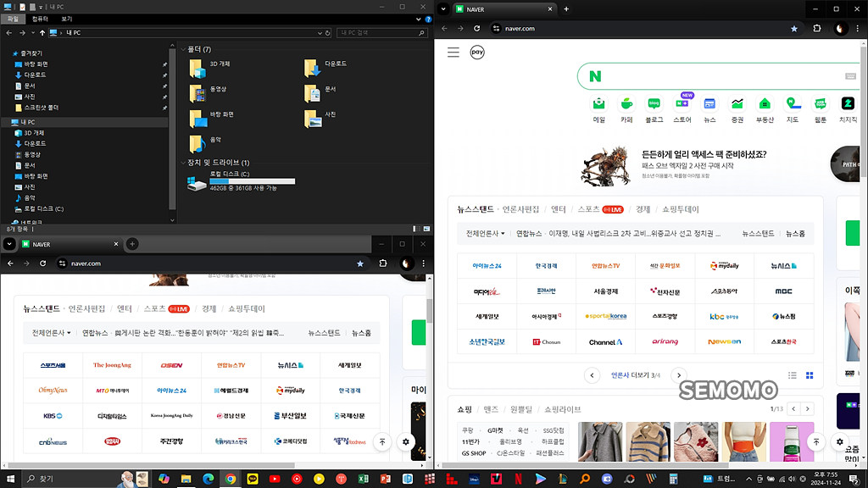Select 다운로드 under 내 PC in navigation tree
Screen dimensions: 868x488
coord(35,143)
